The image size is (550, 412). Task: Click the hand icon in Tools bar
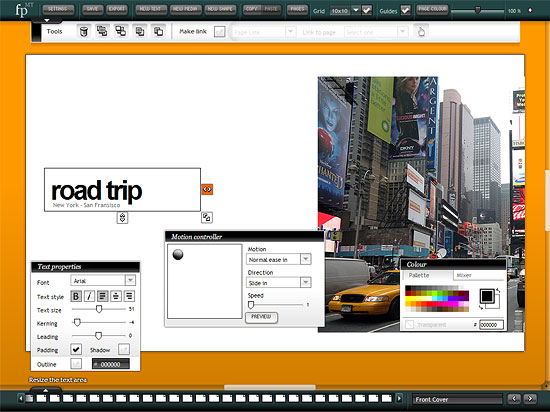tap(421, 32)
